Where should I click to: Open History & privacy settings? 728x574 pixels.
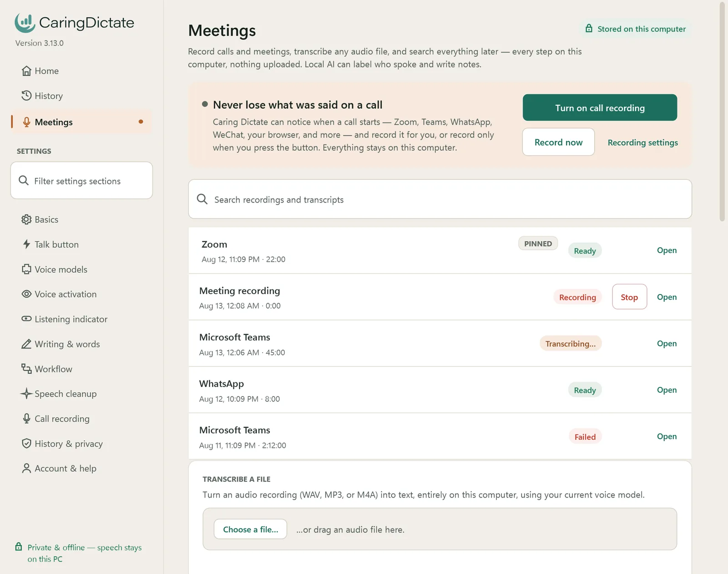[81, 443]
